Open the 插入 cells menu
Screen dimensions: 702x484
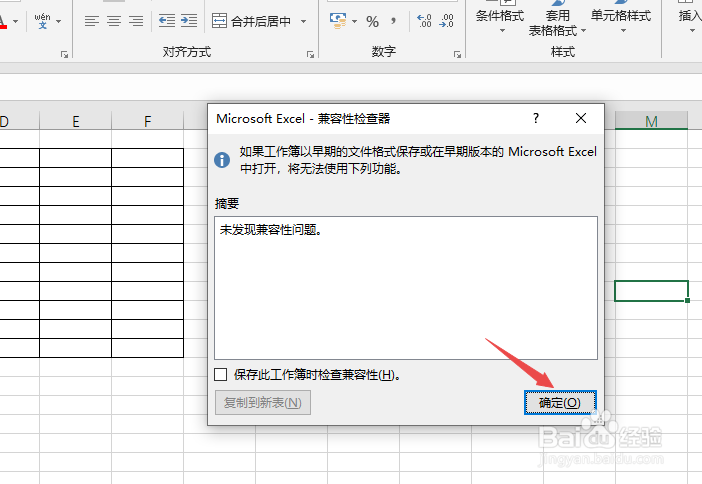[690, 18]
